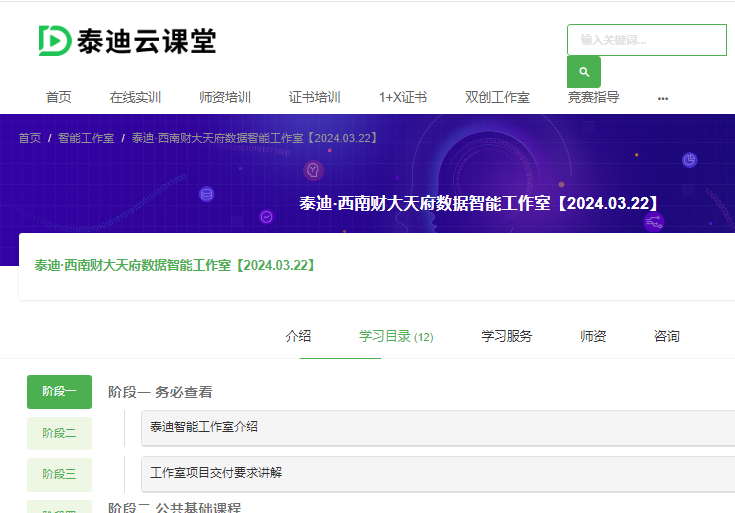Click the 阶段一 务必查看 heading
The image size is (735, 513).
(x=160, y=392)
